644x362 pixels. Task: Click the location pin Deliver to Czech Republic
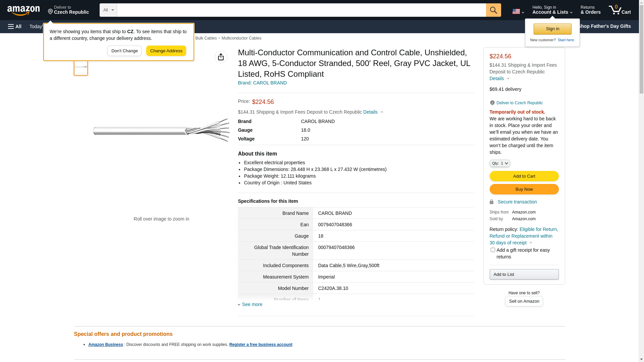(x=68, y=10)
